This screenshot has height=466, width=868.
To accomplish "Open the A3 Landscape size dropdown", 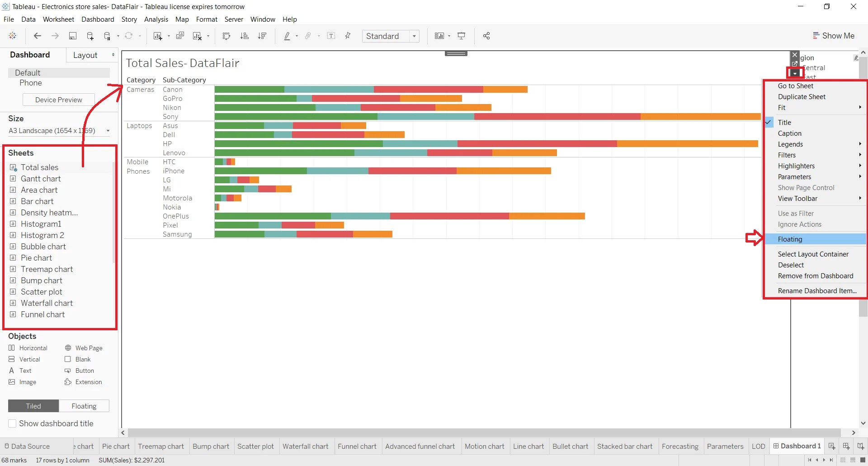I will [x=107, y=131].
